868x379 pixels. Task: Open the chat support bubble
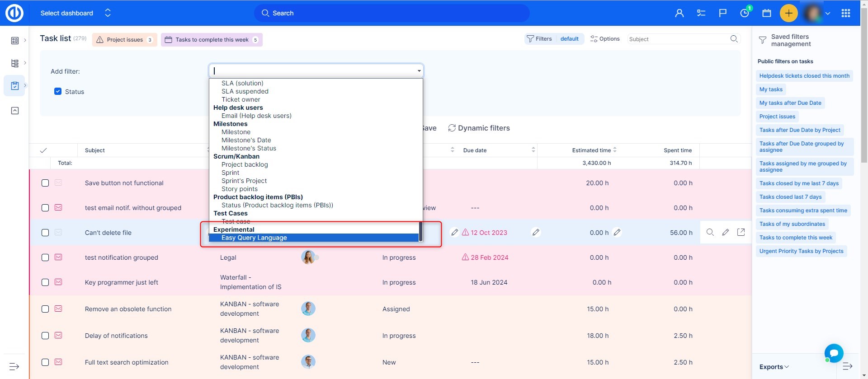834,353
